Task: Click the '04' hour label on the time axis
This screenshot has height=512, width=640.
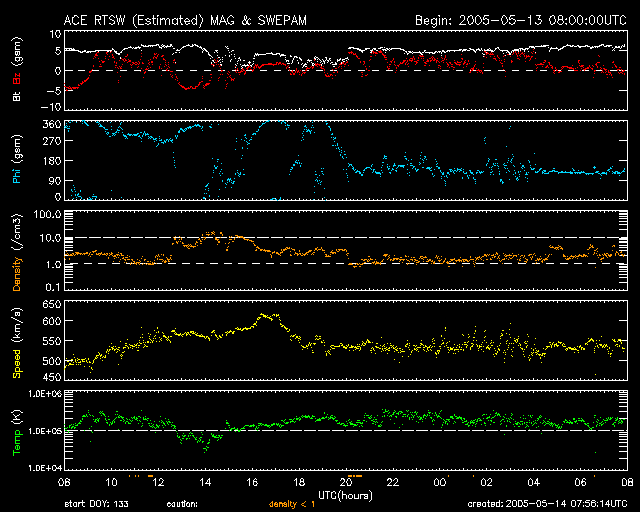Action: tap(533, 482)
